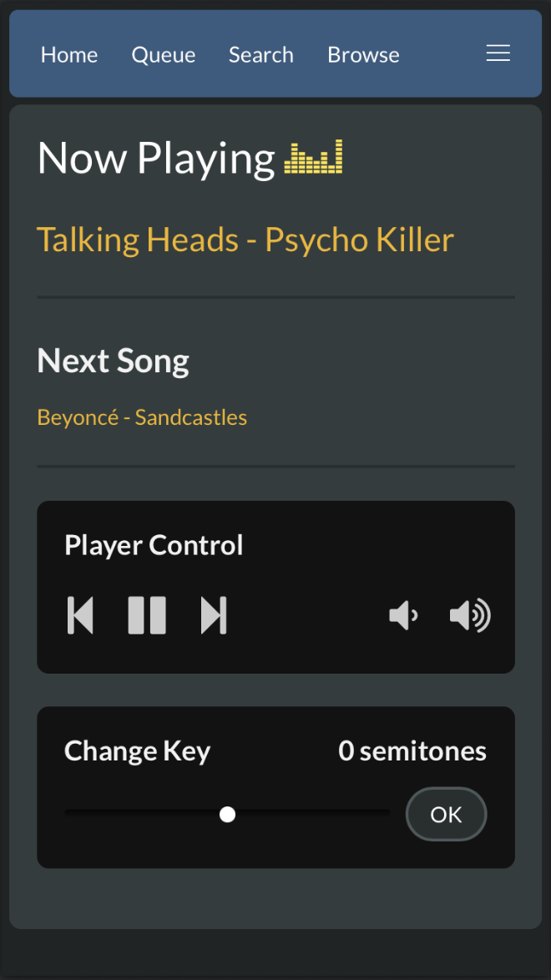The height and width of the screenshot is (980, 551).
Task: Raise the playback volume
Action: click(469, 615)
